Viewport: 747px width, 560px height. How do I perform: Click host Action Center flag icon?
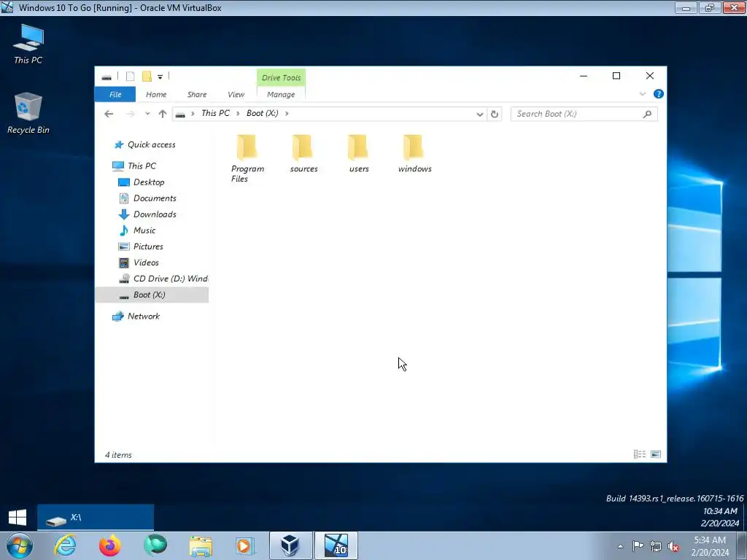(x=638, y=546)
